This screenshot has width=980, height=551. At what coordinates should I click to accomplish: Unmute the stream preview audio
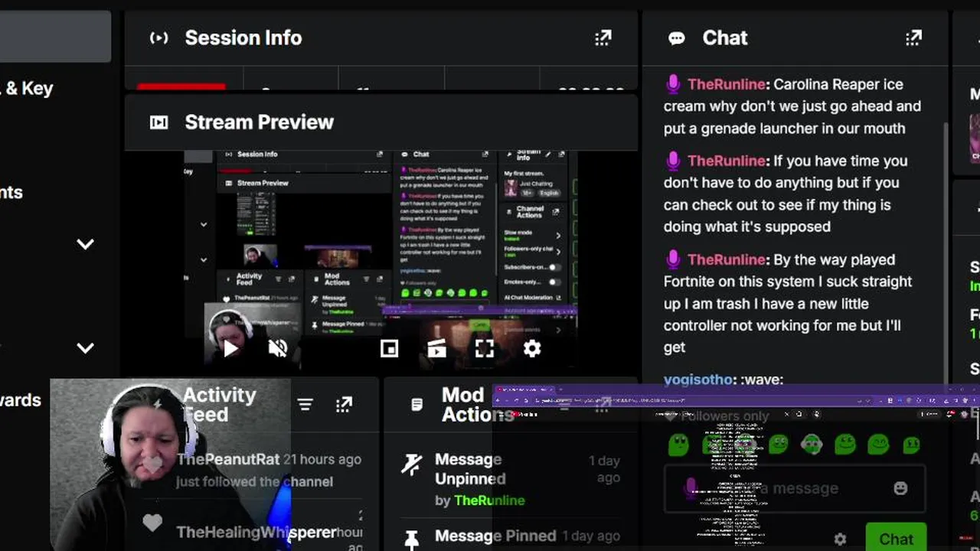278,349
